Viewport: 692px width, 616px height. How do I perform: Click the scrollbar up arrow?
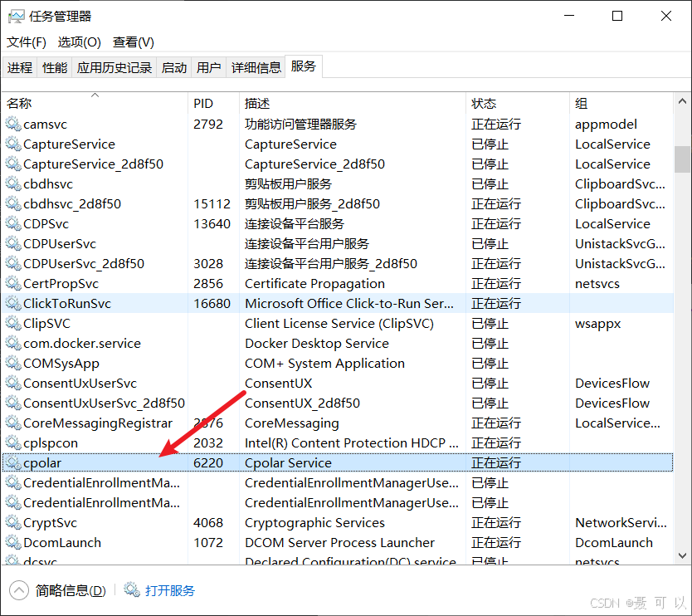(682, 101)
